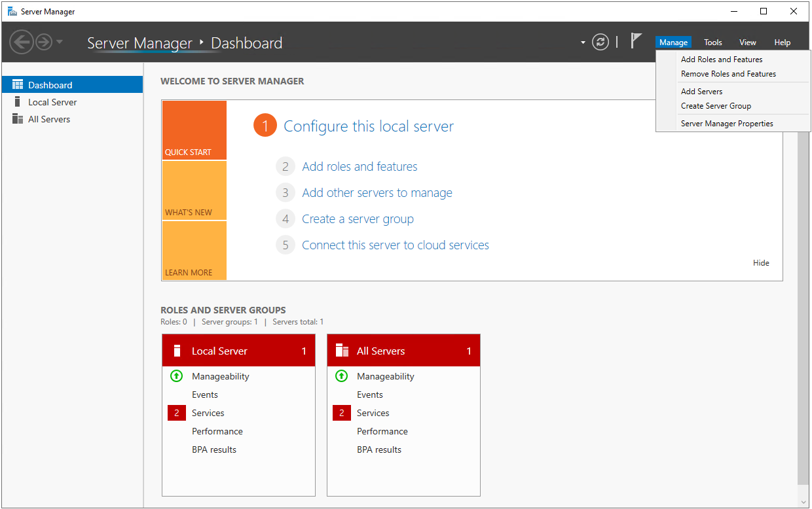Open the Learn More tile
The image size is (812, 509).
pos(194,251)
